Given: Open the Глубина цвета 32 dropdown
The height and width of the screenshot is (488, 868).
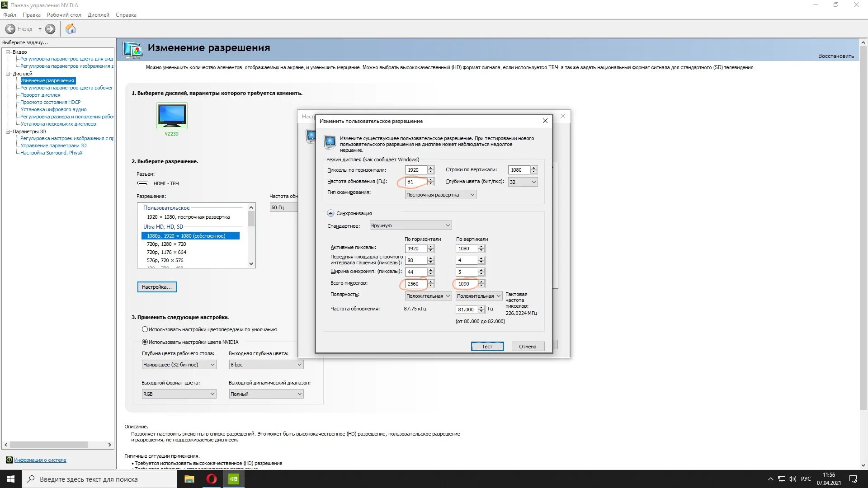Looking at the screenshot, I should point(523,182).
